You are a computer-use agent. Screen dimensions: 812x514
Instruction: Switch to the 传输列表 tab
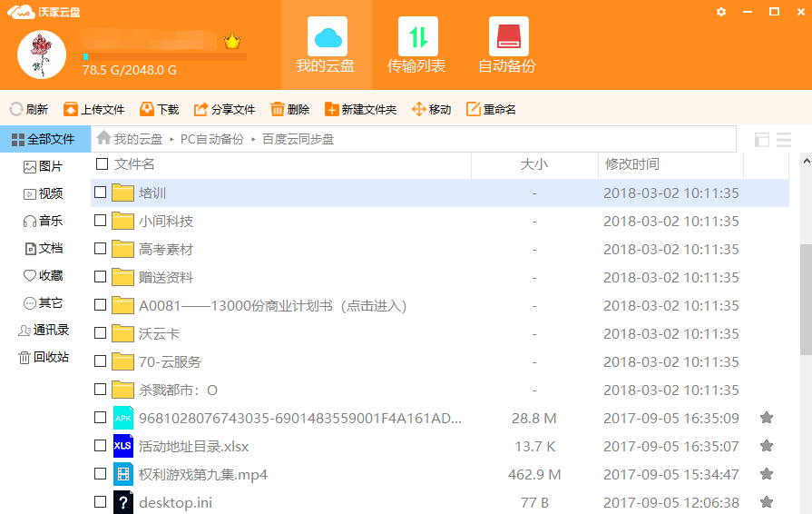[416, 46]
